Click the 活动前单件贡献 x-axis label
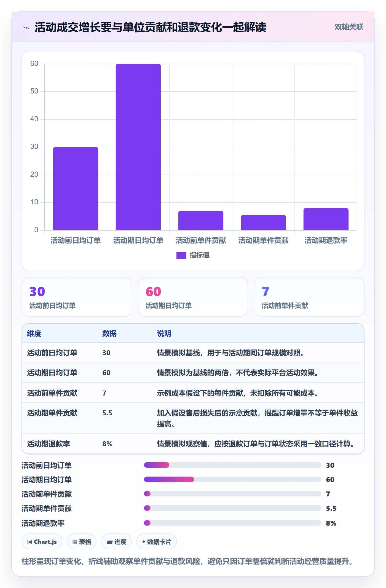386x588 pixels. (201, 240)
